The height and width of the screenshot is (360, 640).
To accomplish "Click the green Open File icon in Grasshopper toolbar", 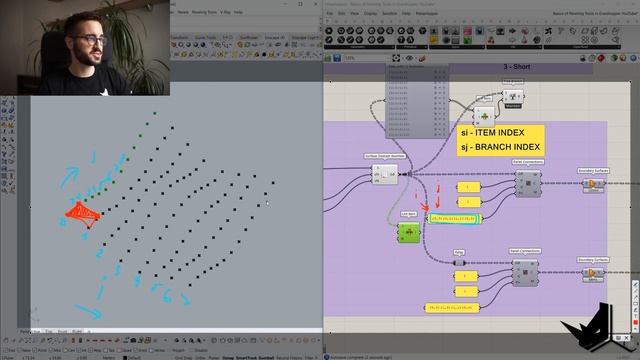I will click(328, 58).
